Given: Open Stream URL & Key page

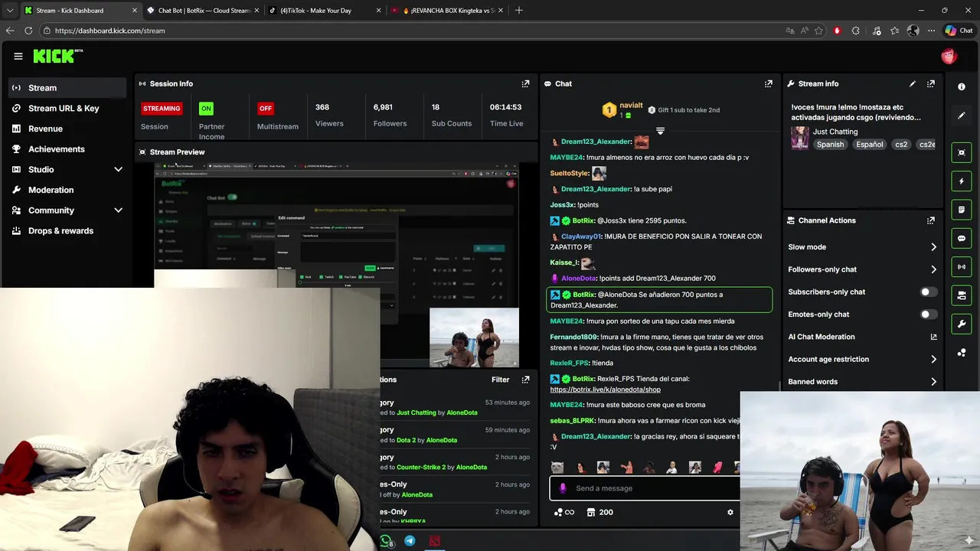Looking at the screenshot, I should [67, 108].
